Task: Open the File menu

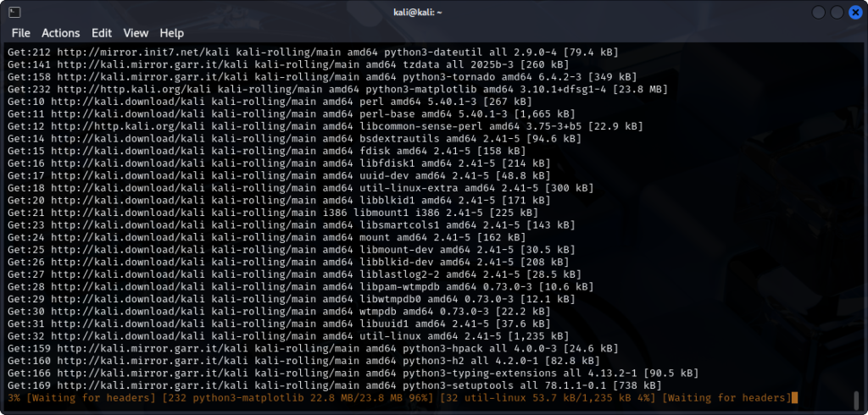Action: coord(21,33)
